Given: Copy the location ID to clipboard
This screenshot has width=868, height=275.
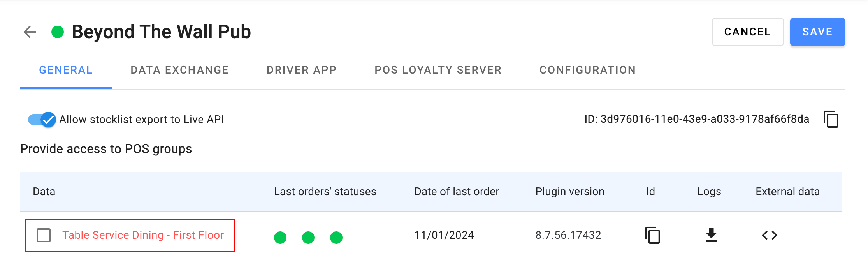Looking at the screenshot, I should pyautogui.click(x=831, y=119).
